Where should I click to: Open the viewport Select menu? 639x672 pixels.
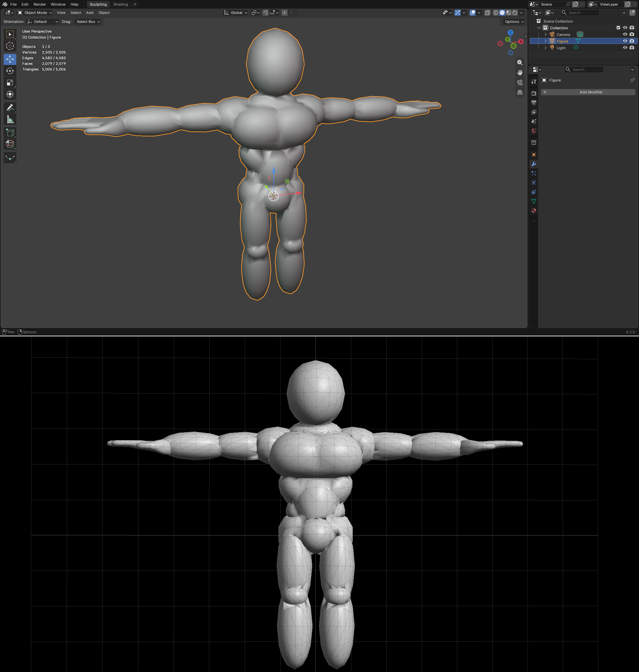[76, 13]
